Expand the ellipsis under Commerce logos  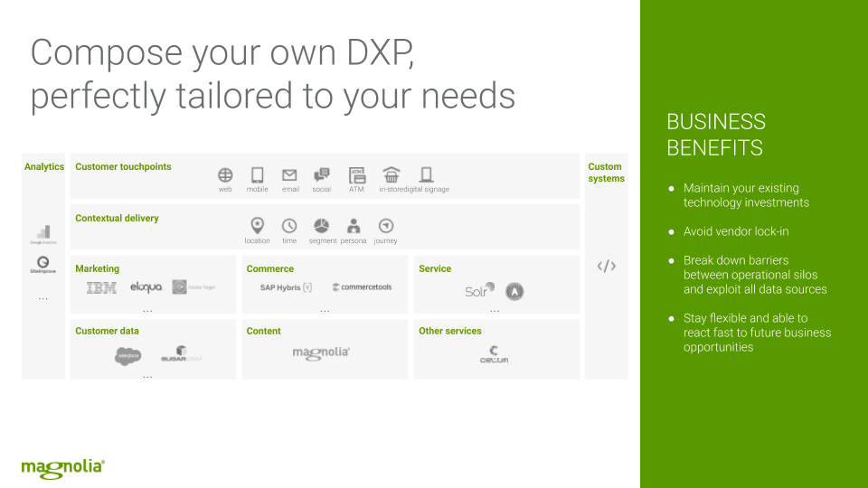325,310
